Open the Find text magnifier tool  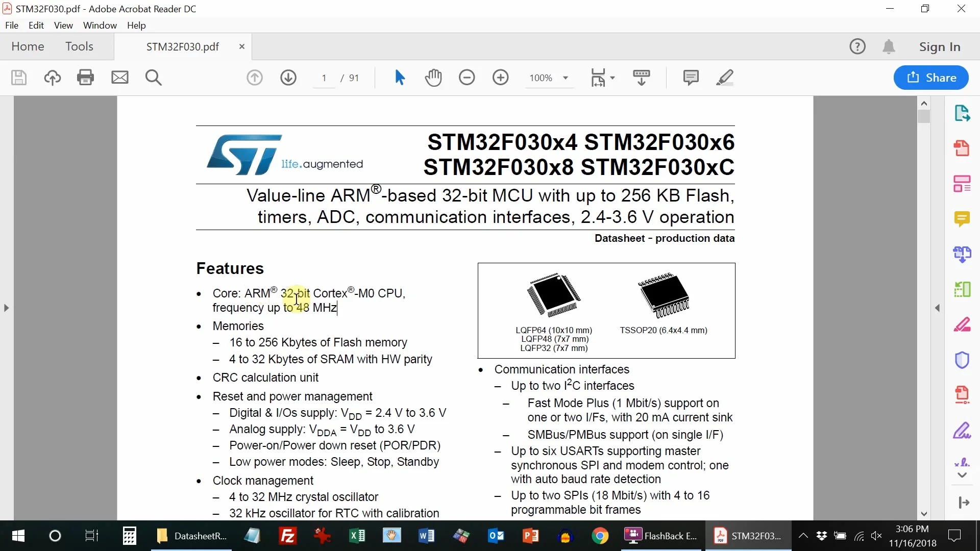click(x=153, y=78)
